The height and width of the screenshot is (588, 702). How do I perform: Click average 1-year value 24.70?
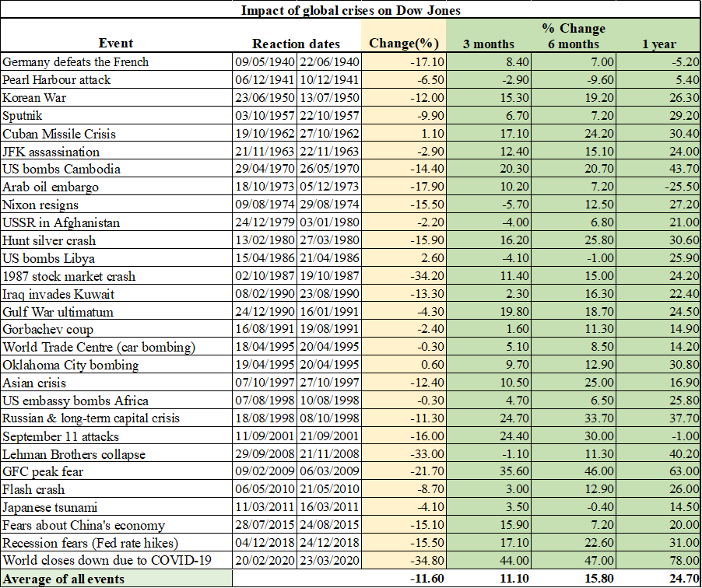(x=685, y=579)
